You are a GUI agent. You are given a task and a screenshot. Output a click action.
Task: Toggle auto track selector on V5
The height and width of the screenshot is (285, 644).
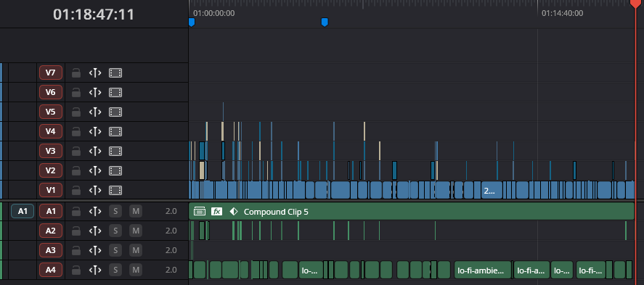coord(95,112)
